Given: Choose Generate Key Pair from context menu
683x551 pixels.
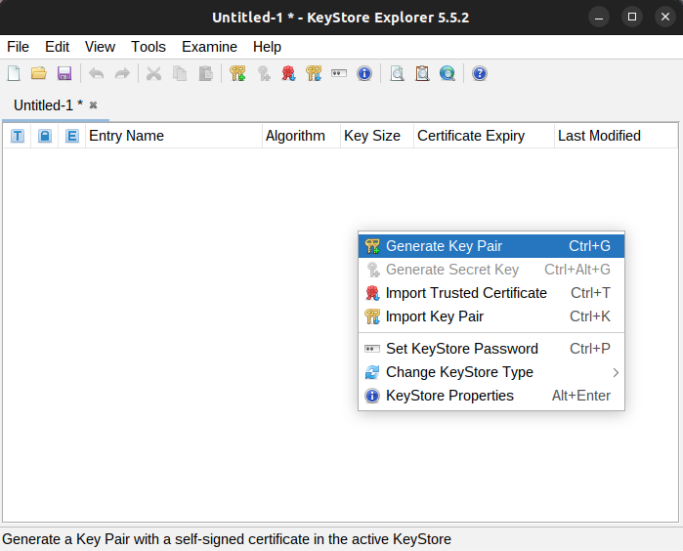Looking at the screenshot, I should [491, 246].
